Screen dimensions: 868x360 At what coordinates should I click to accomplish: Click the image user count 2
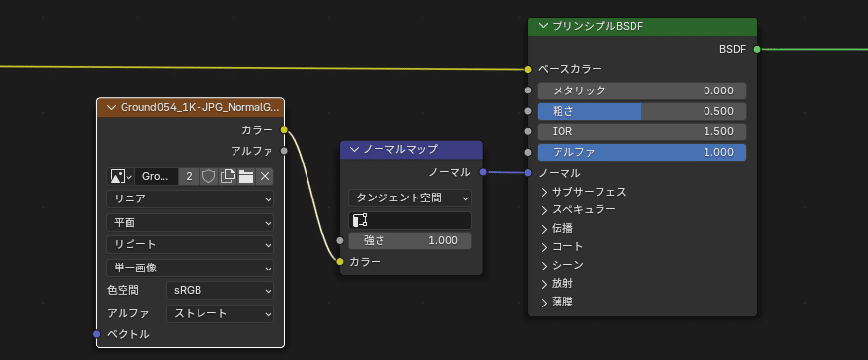(190, 177)
